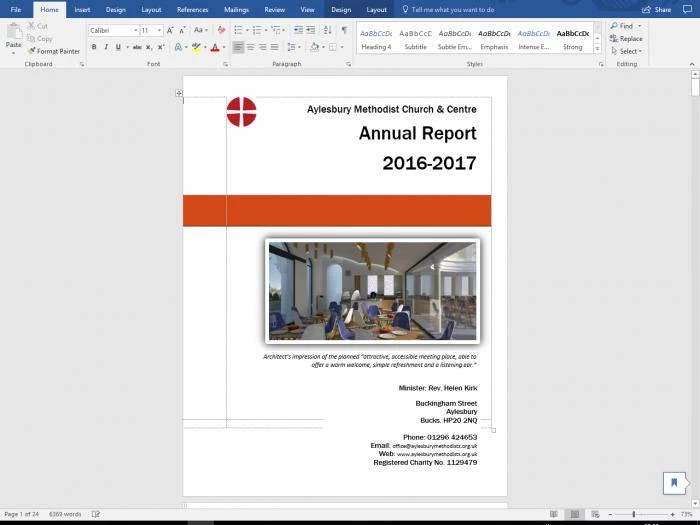Image resolution: width=700 pixels, height=525 pixels.
Task: Click the table move handle
Action: (x=179, y=93)
